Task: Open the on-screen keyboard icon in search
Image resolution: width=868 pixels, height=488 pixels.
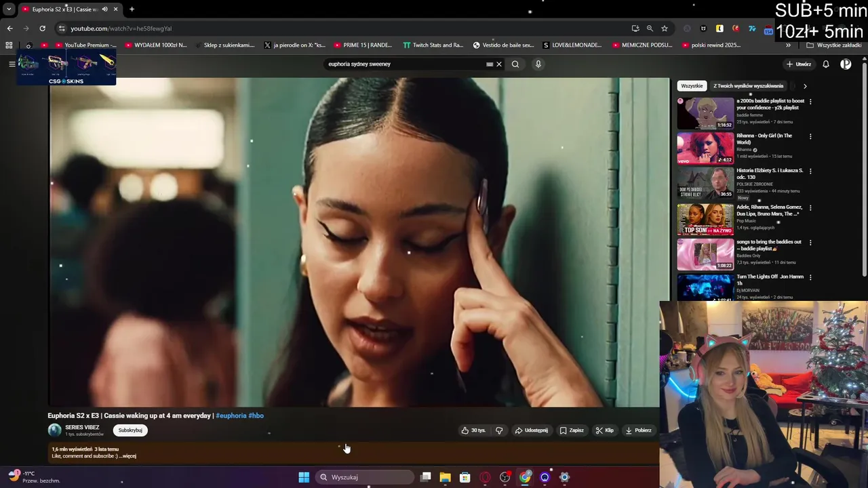Action: (490, 64)
